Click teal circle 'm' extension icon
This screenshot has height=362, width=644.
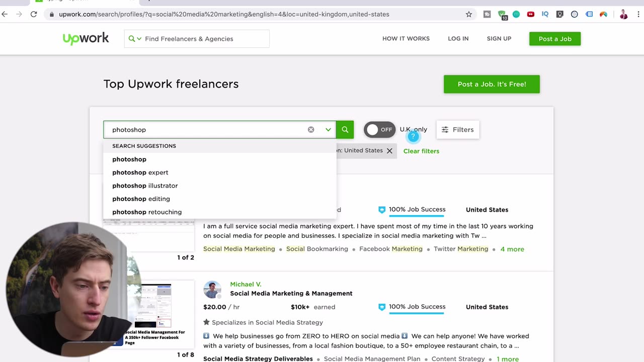pos(516,14)
